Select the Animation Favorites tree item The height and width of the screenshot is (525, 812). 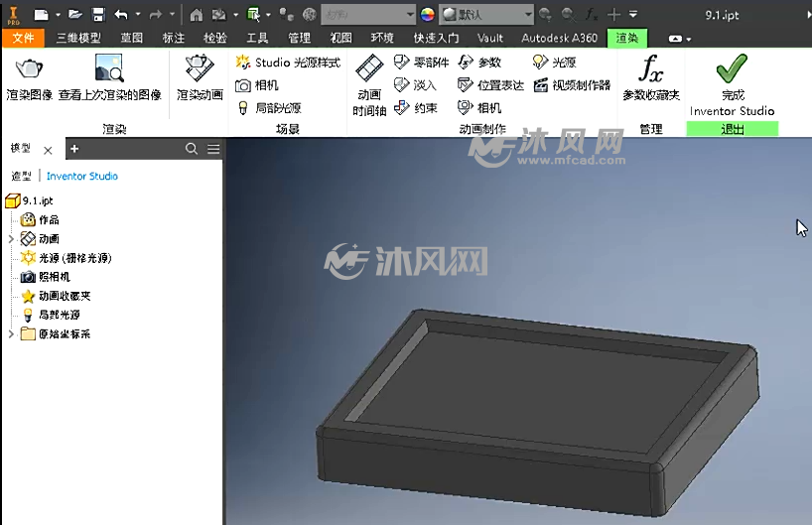[x=56, y=296]
